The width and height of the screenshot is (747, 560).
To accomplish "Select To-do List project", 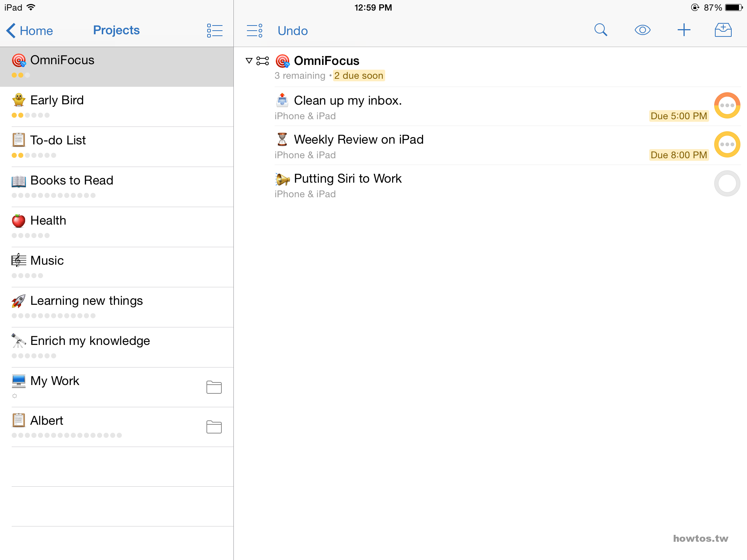I will (117, 147).
